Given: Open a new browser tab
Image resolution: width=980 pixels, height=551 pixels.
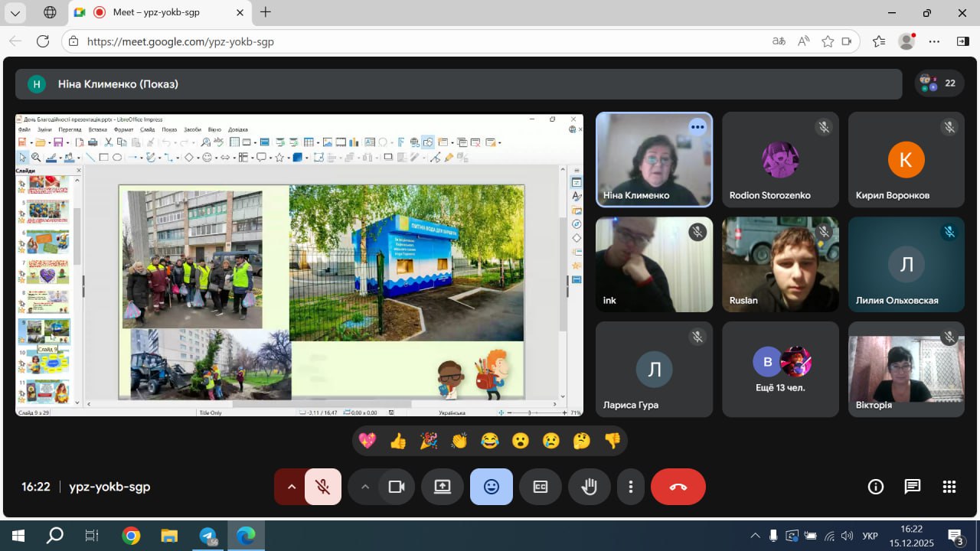Looking at the screenshot, I should [266, 12].
